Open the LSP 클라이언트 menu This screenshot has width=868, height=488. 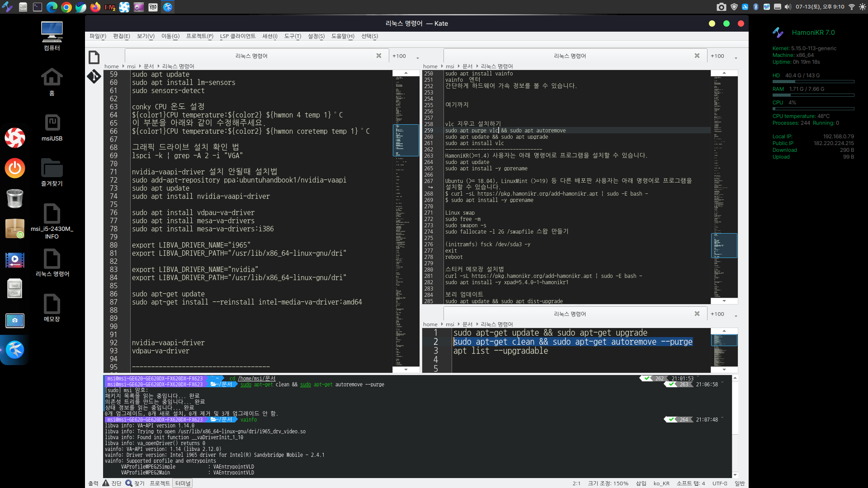click(238, 36)
